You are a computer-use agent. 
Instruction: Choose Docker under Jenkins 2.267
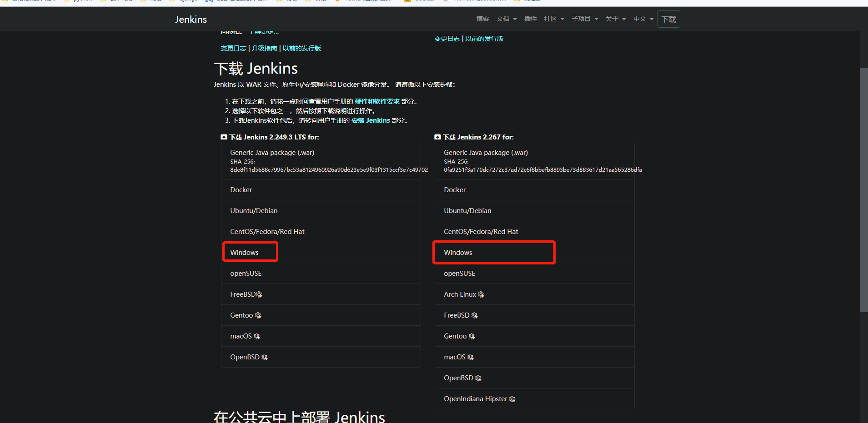click(x=535, y=190)
